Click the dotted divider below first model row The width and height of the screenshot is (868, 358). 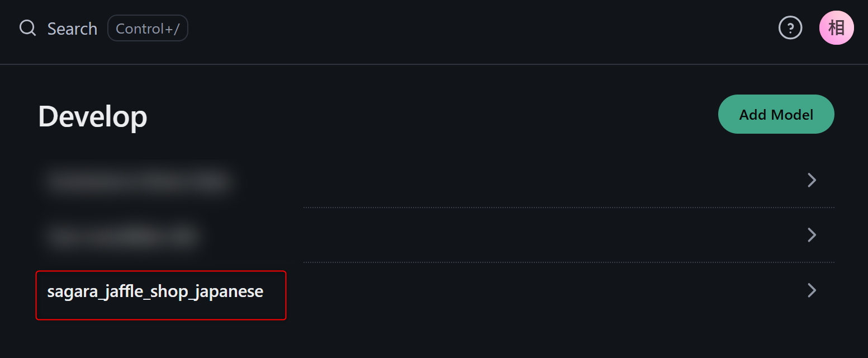click(x=568, y=208)
